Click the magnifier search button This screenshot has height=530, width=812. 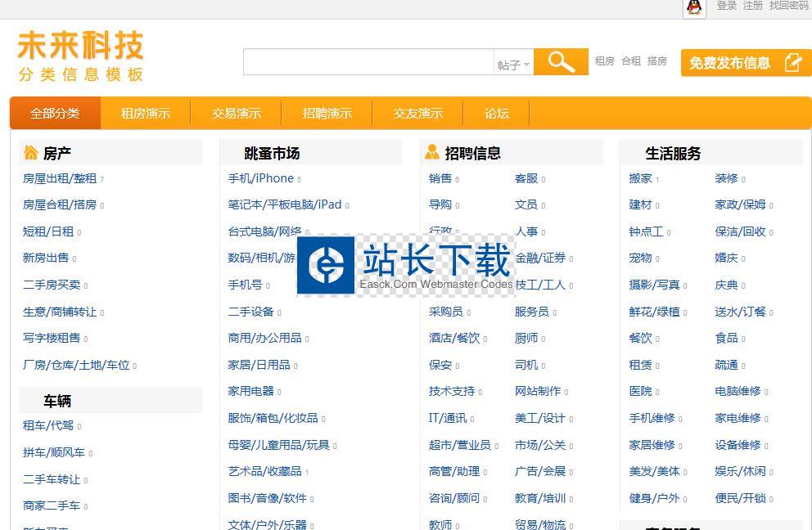tap(561, 62)
